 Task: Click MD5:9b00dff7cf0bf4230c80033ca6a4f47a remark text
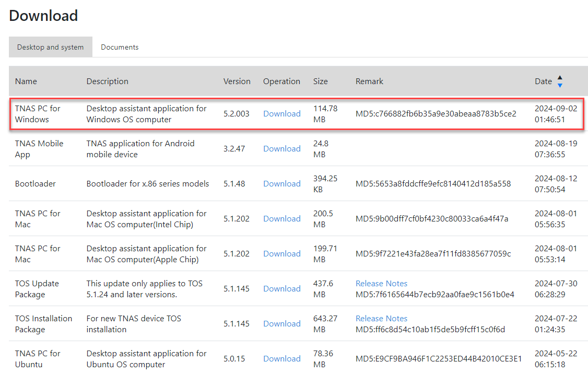pos(432,218)
